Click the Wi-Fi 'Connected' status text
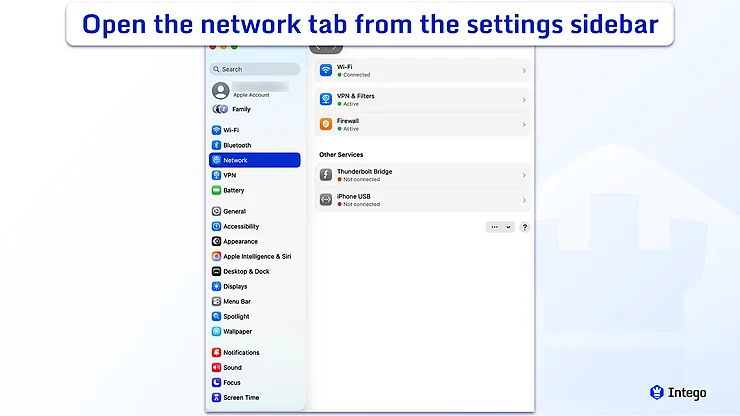Screen dimensions: 740x416 (356, 75)
